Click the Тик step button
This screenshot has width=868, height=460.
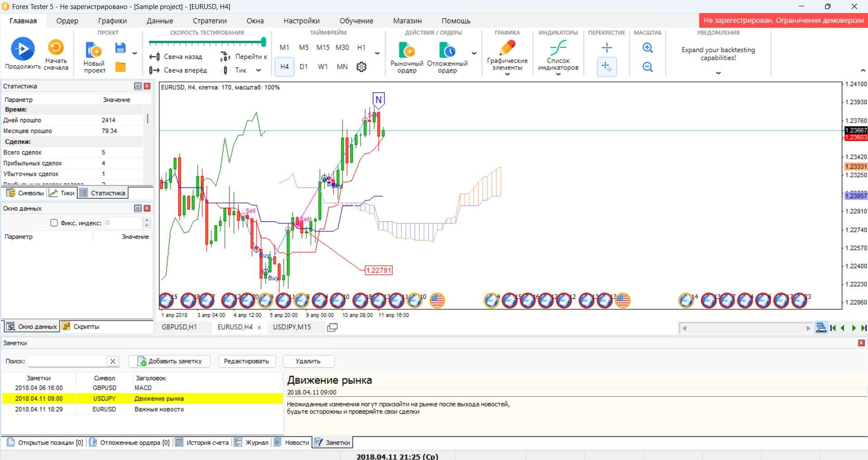235,70
